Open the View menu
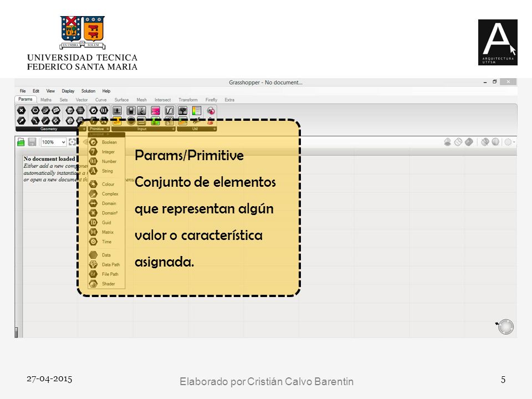Image resolution: width=532 pixels, height=399 pixels. click(50, 91)
